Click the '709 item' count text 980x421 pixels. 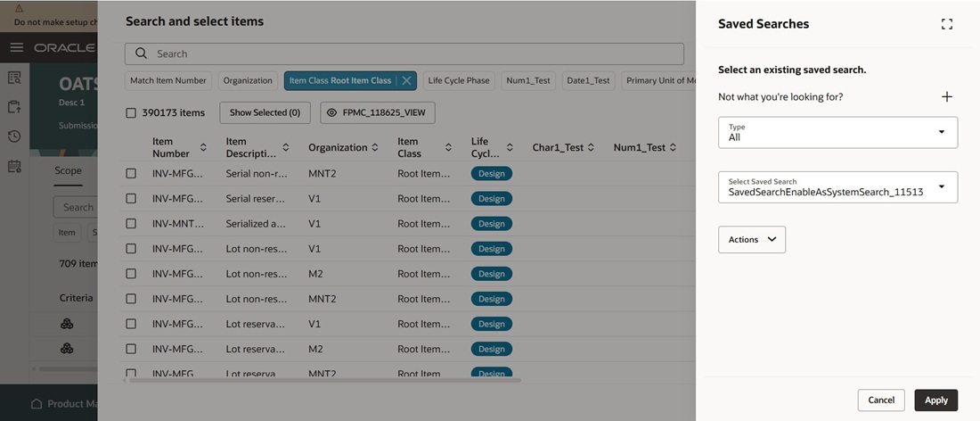tap(78, 264)
